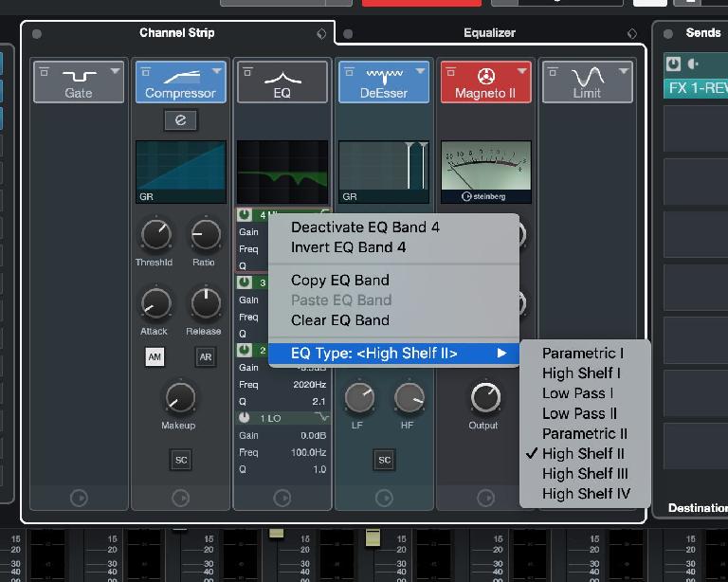Image resolution: width=728 pixels, height=582 pixels.
Task: Adjust the Compressor Makeup knob
Action: click(180, 398)
